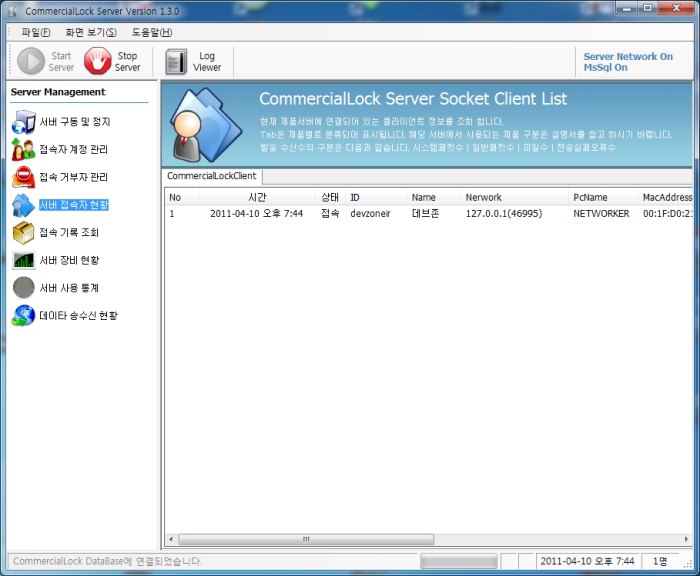Screen dimensions: 700x576
Task: Click the window resize grip in status bar
Action: click(688, 564)
